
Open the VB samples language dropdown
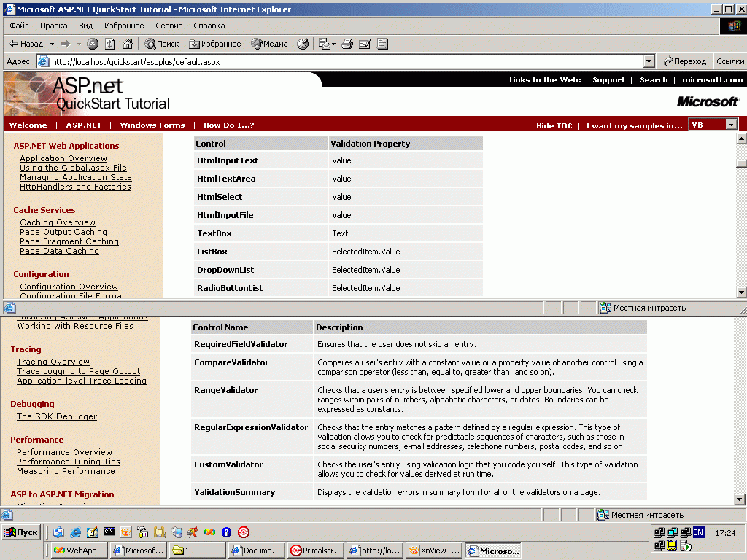pos(731,125)
